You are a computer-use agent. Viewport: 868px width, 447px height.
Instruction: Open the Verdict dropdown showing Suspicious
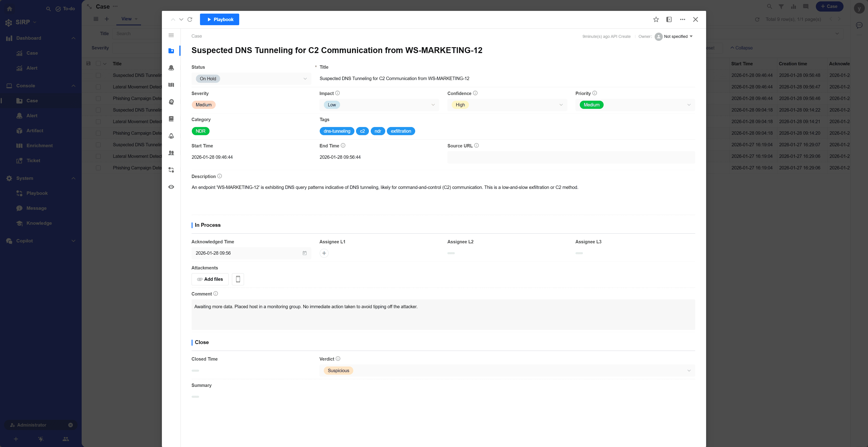(x=507, y=371)
